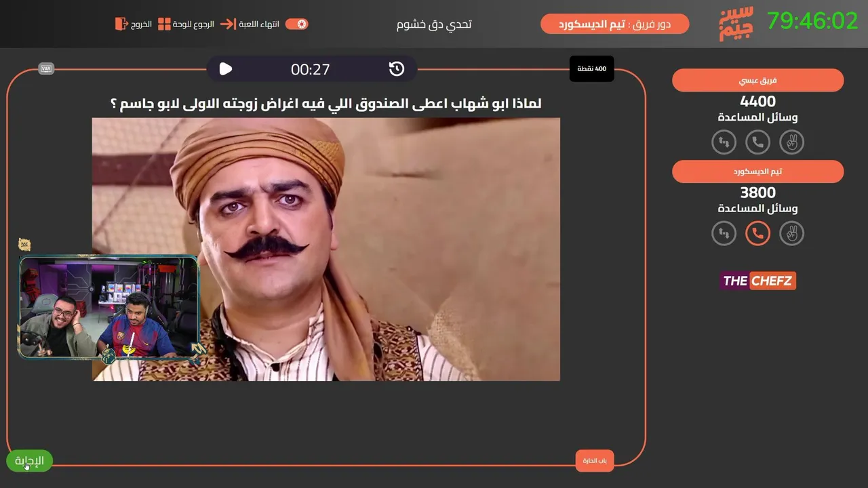
Task: Click the streamer webcam overlay
Action: click(x=109, y=306)
